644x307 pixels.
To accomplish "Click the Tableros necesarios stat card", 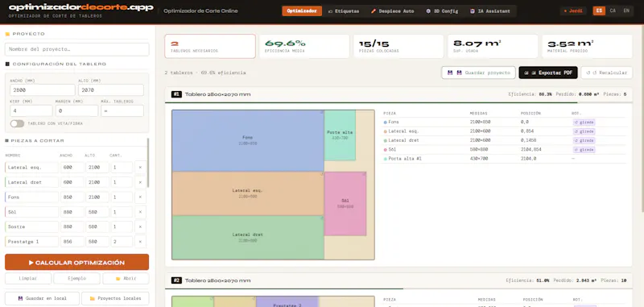I will pyautogui.click(x=210, y=46).
